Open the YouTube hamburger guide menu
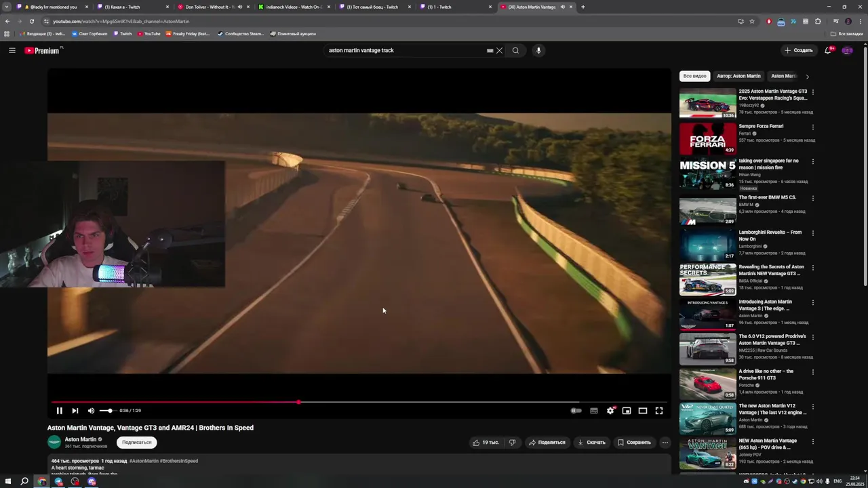The image size is (868, 488). pos(12,50)
